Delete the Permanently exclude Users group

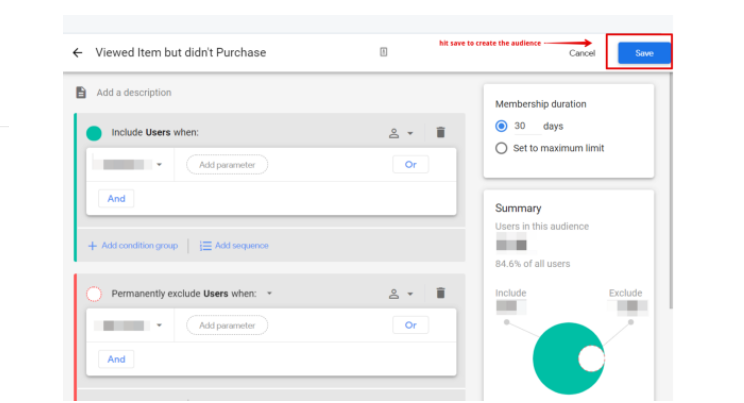click(x=440, y=293)
